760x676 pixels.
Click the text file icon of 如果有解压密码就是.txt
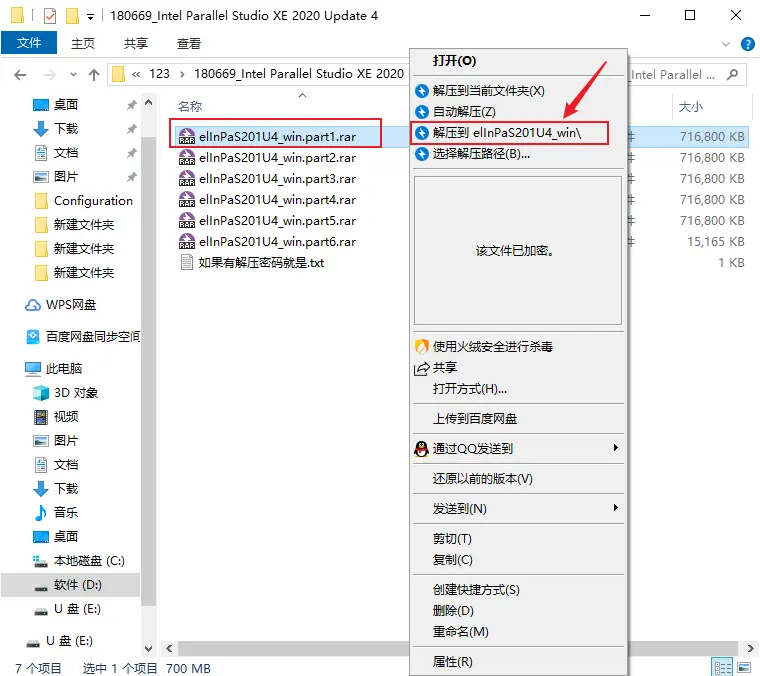pyautogui.click(x=187, y=262)
